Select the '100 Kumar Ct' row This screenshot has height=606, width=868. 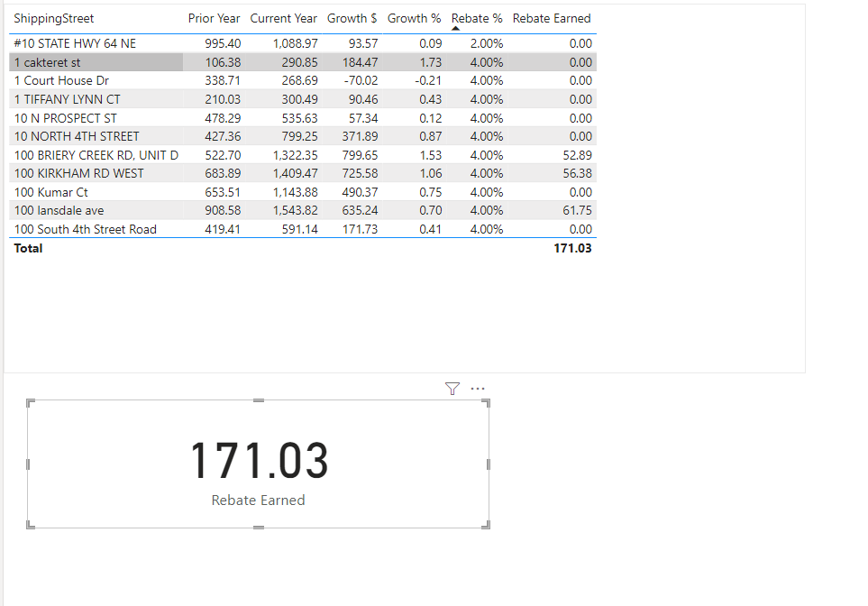coord(303,192)
